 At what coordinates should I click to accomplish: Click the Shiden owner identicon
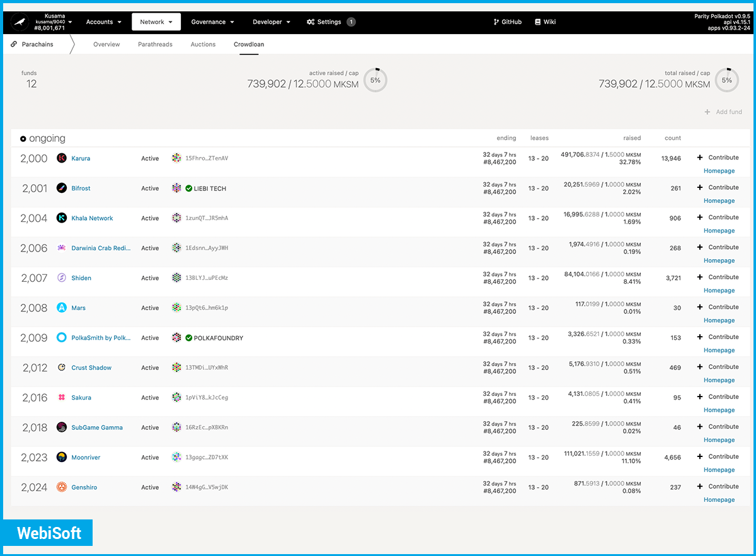(176, 278)
